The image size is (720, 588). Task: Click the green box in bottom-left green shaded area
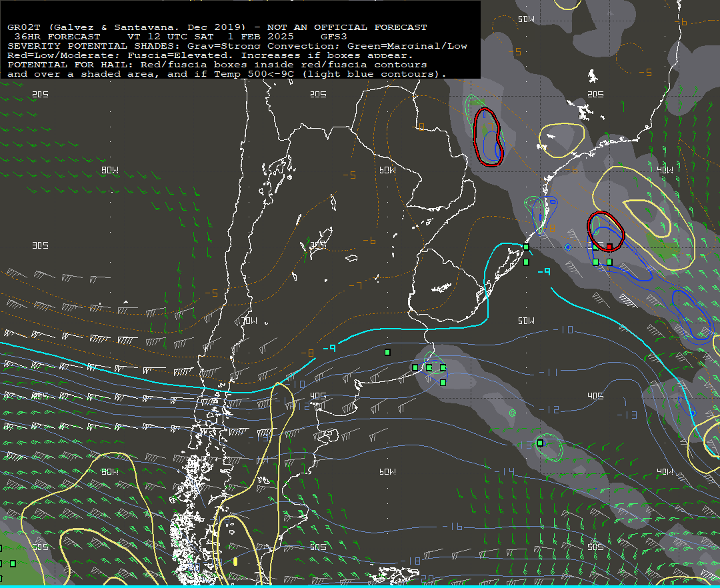pos(13,563)
